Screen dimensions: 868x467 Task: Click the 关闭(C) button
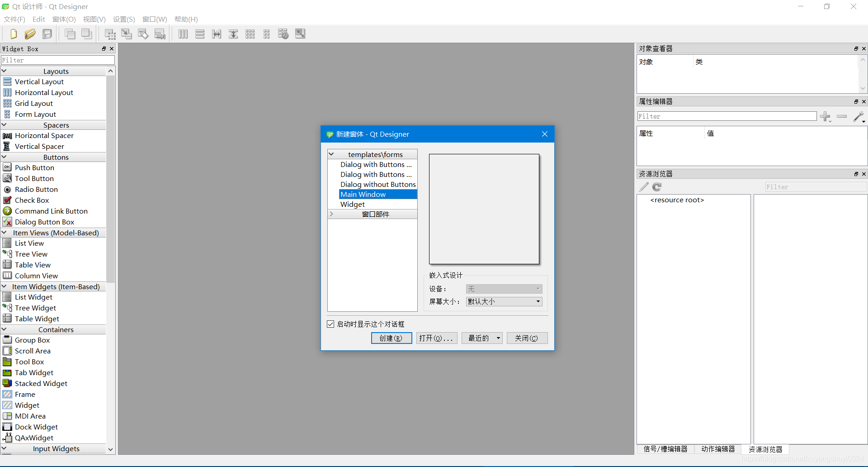point(527,338)
